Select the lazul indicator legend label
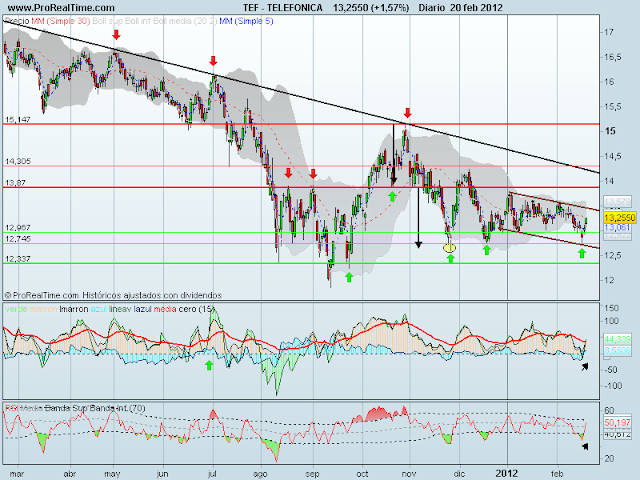 tap(142, 309)
